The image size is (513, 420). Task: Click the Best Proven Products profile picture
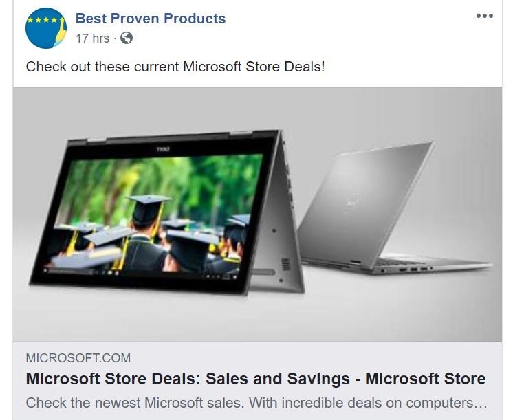(46, 28)
